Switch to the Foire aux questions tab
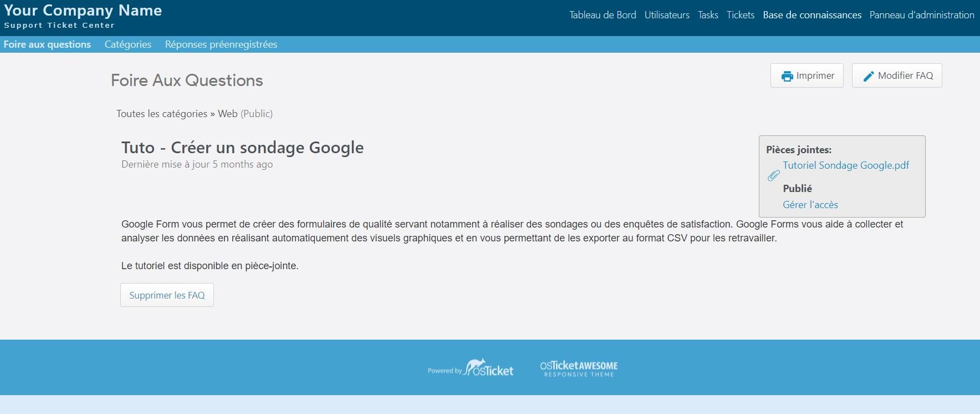Image resolution: width=980 pixels, height=414 pixels. point(47,44)
